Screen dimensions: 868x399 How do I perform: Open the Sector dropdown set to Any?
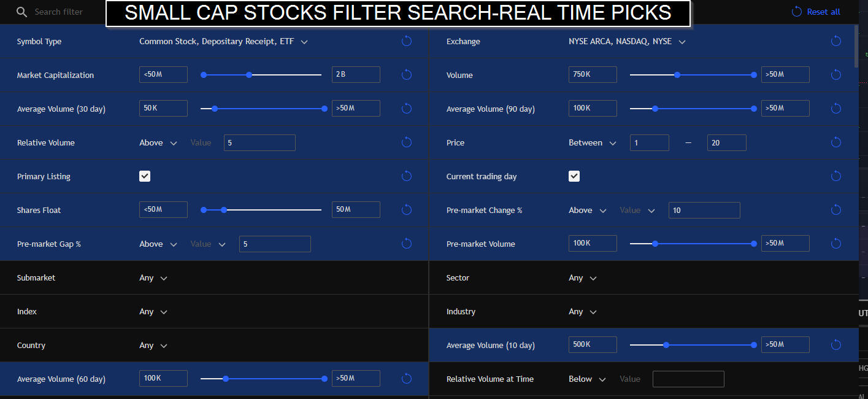click(582, 278)
